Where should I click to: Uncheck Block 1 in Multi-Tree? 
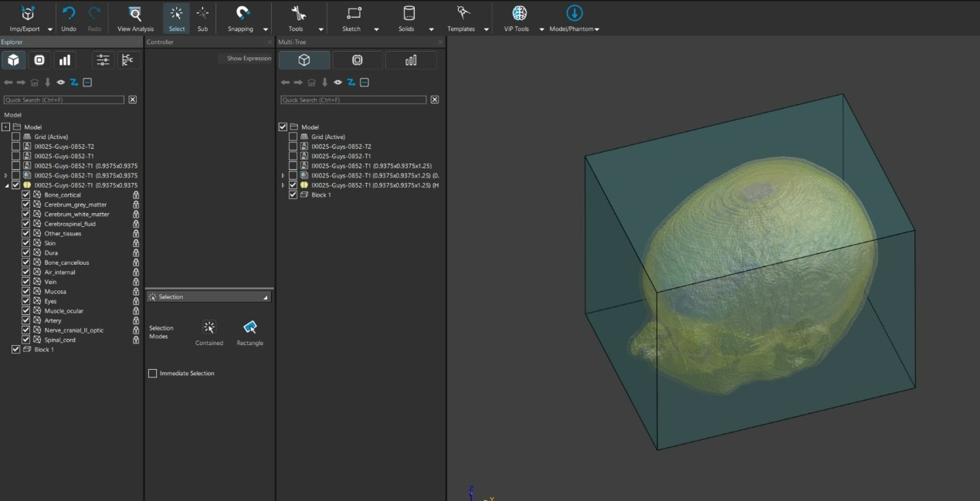point(293,195)
